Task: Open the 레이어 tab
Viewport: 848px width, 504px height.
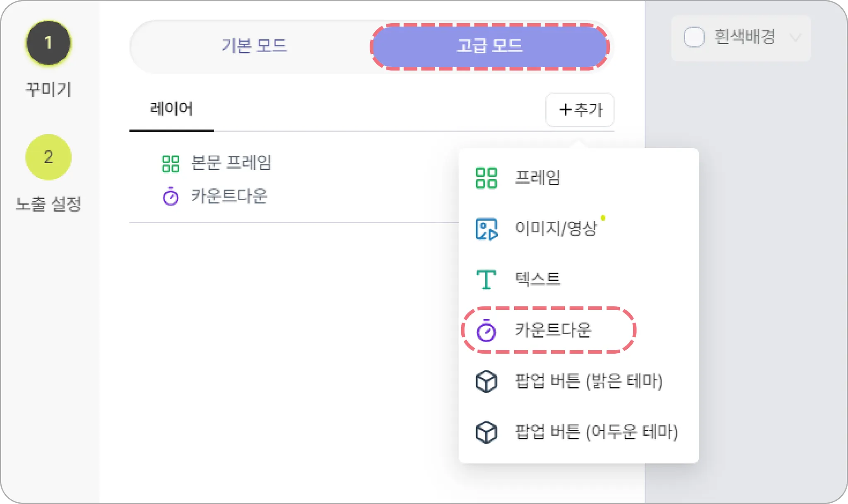Action: click(171, 109)
